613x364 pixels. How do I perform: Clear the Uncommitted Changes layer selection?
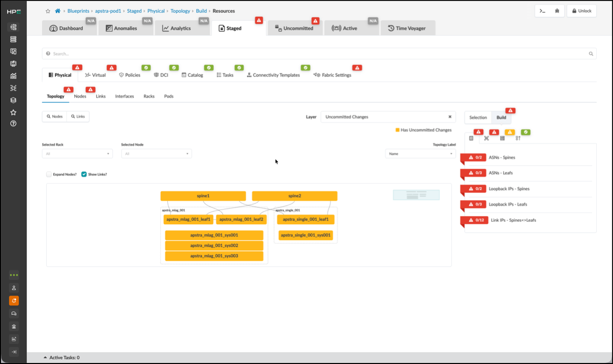pos(450,117)
